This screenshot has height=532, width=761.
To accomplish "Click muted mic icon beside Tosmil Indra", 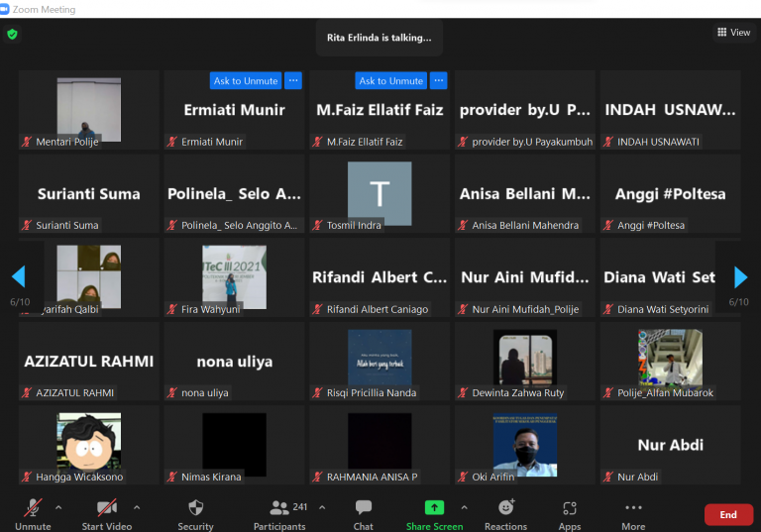I will point(317,225).
